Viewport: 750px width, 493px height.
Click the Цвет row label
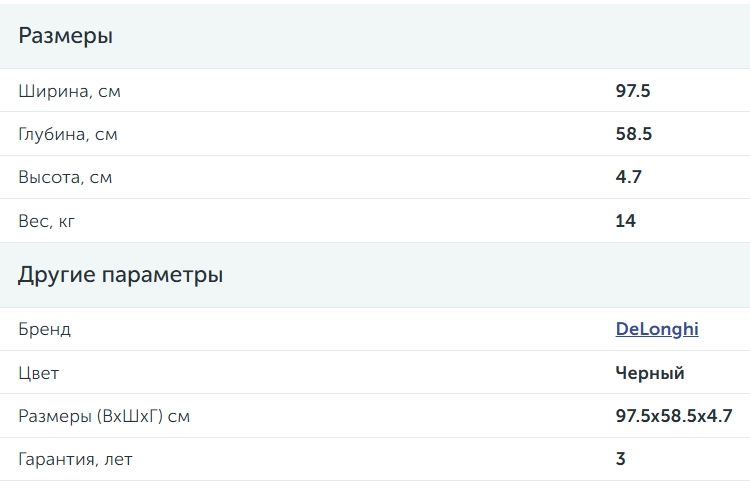(x=38, y=373)
